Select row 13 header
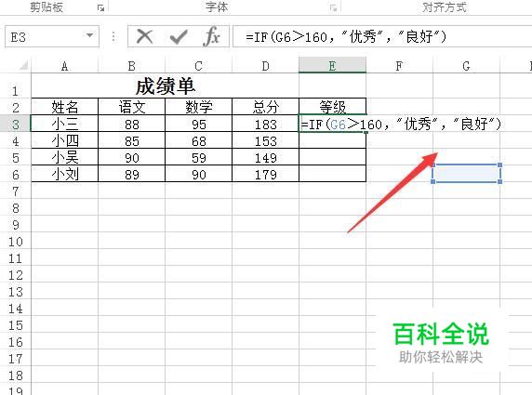 click(15, 291)
